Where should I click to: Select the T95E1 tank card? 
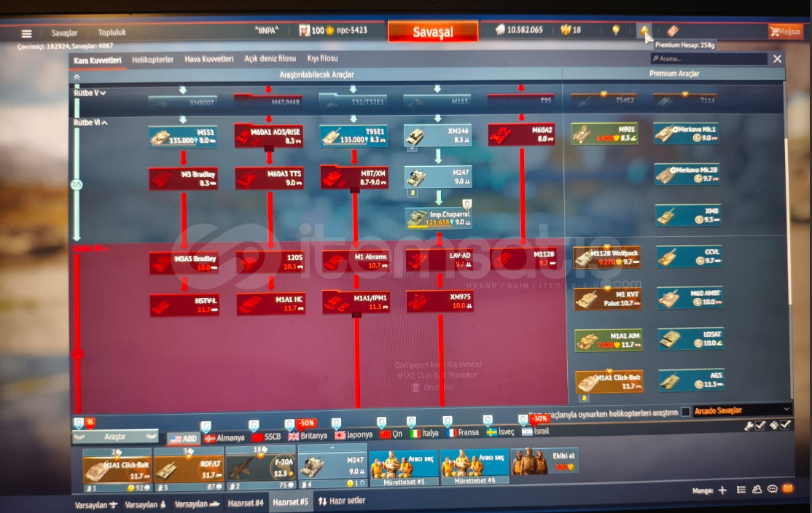[x=354, y=136]
